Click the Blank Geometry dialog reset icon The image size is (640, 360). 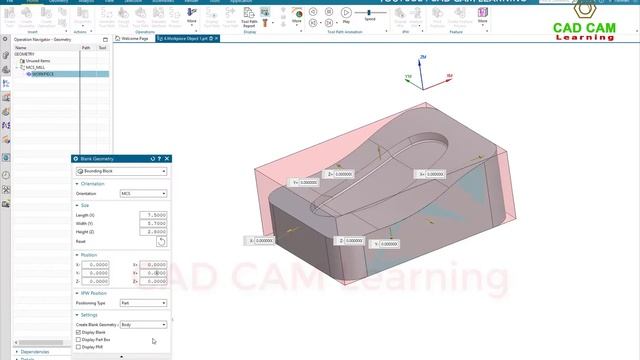[x=153, y=159]
